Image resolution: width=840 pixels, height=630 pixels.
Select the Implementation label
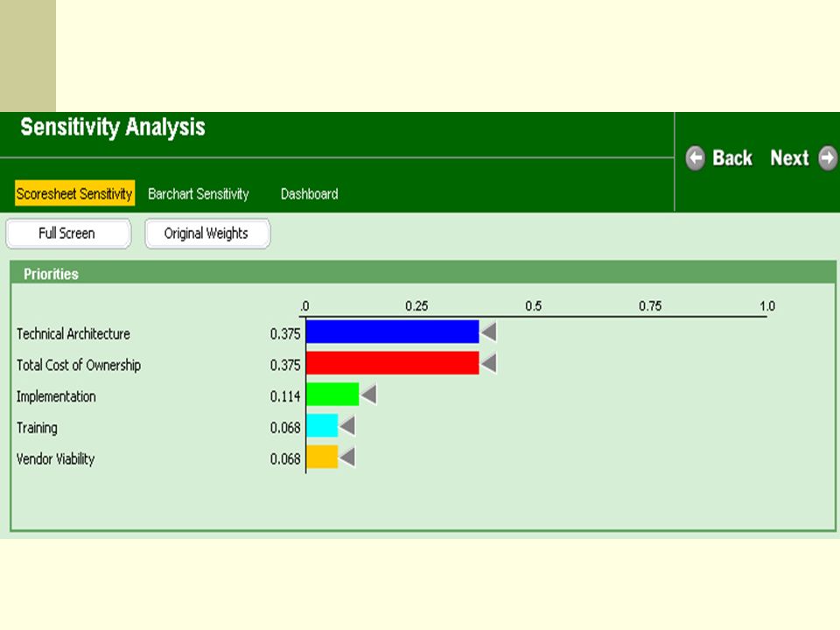coord(56,396)
